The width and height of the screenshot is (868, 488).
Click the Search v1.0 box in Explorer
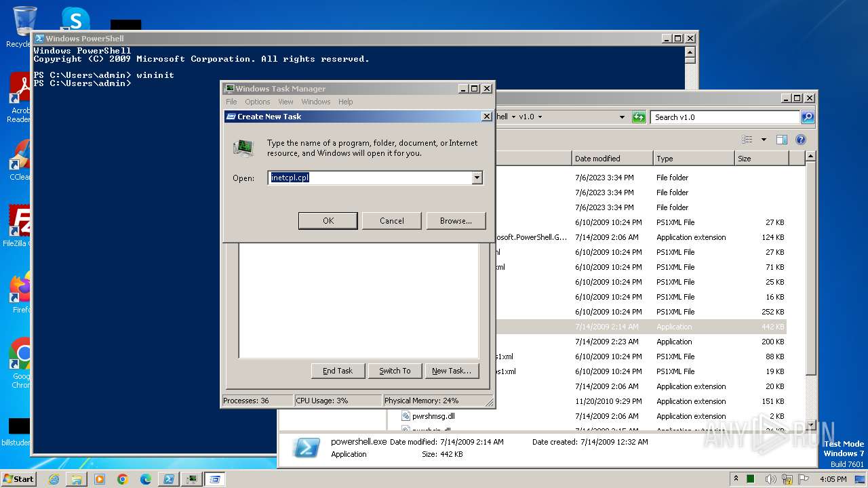[725, 117]
